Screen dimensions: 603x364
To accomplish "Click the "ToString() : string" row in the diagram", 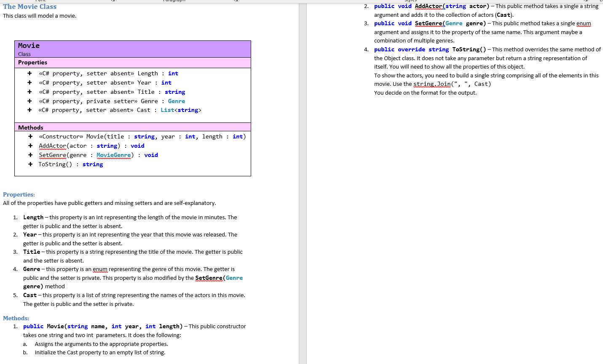I will tap(71, 165).
